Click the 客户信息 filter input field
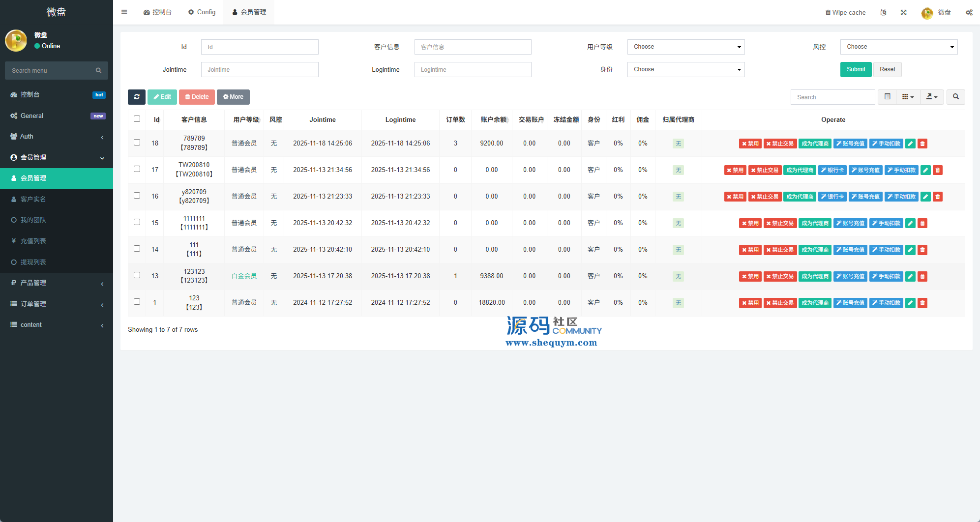 tap(473, 47)
